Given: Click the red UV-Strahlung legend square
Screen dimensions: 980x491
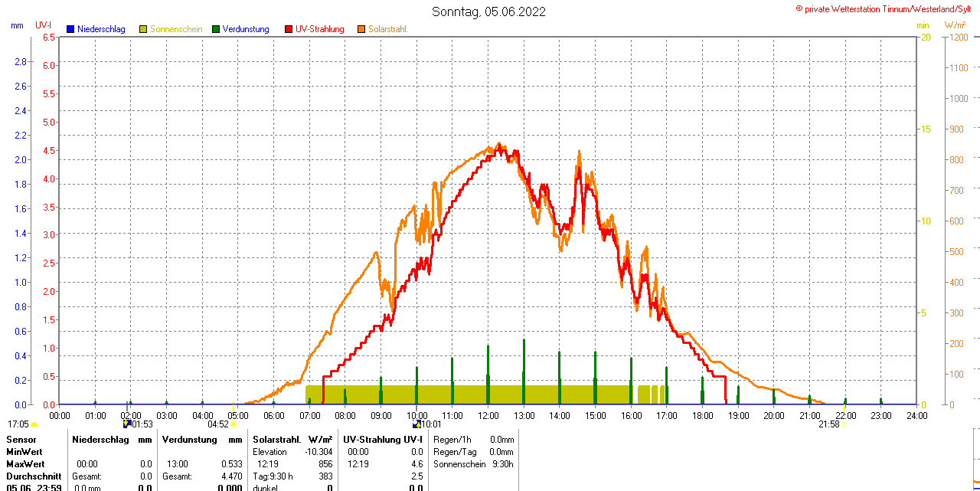Looking at the screenshot, I should 289,29.
